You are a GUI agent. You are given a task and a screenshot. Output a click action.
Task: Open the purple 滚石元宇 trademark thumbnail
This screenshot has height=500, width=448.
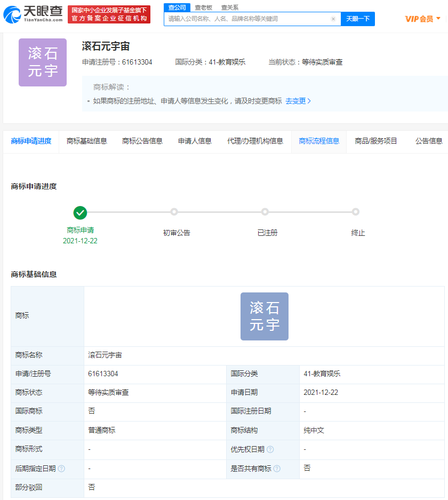coord(43,62)
